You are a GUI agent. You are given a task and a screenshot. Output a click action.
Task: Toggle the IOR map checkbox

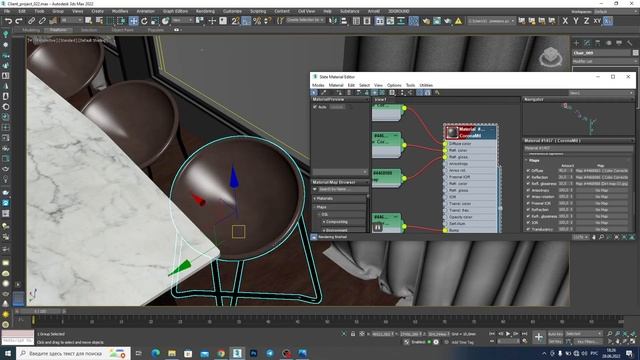(x=528, y=223)
